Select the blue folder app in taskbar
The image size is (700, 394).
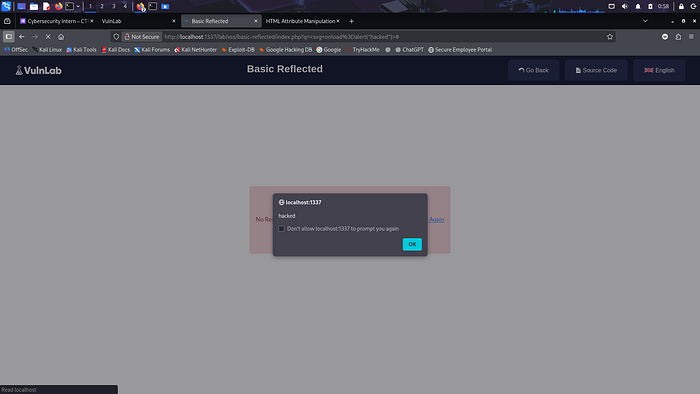[x=165, y=6]
